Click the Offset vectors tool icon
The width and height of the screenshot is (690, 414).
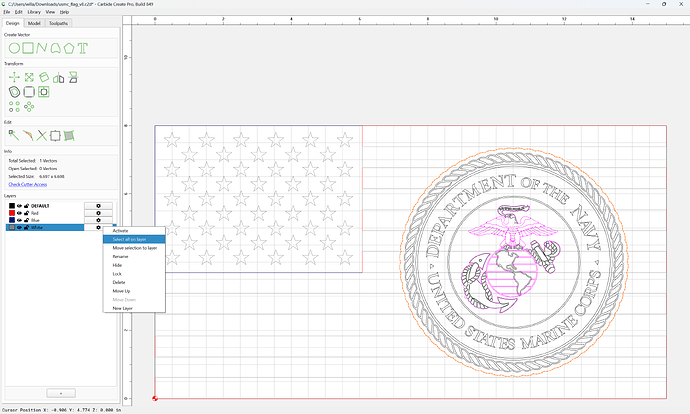point(14,92)
